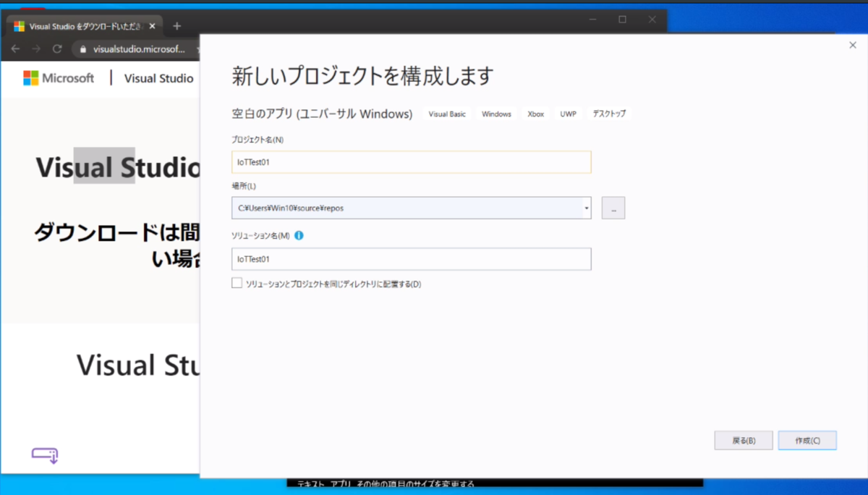Click the Visual Studio favicon on the browser tab

(20, 25)
